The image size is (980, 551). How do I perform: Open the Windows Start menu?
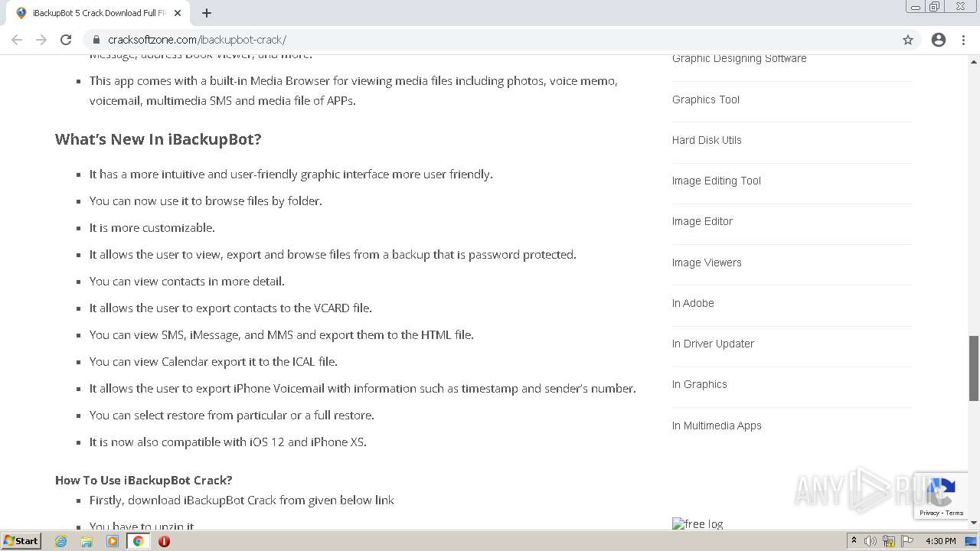(x=21, y=540)
